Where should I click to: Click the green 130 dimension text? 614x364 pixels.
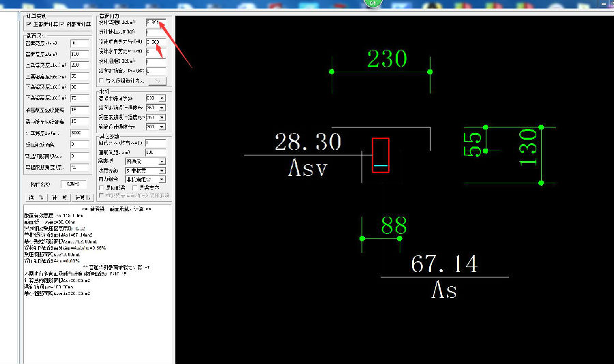click(528, 147)
